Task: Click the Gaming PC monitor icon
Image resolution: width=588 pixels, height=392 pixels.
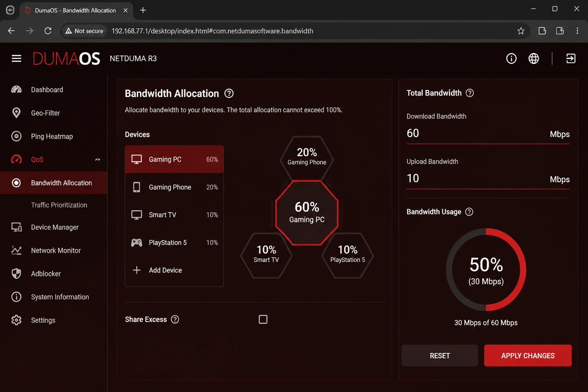Action: click(137, 159)
